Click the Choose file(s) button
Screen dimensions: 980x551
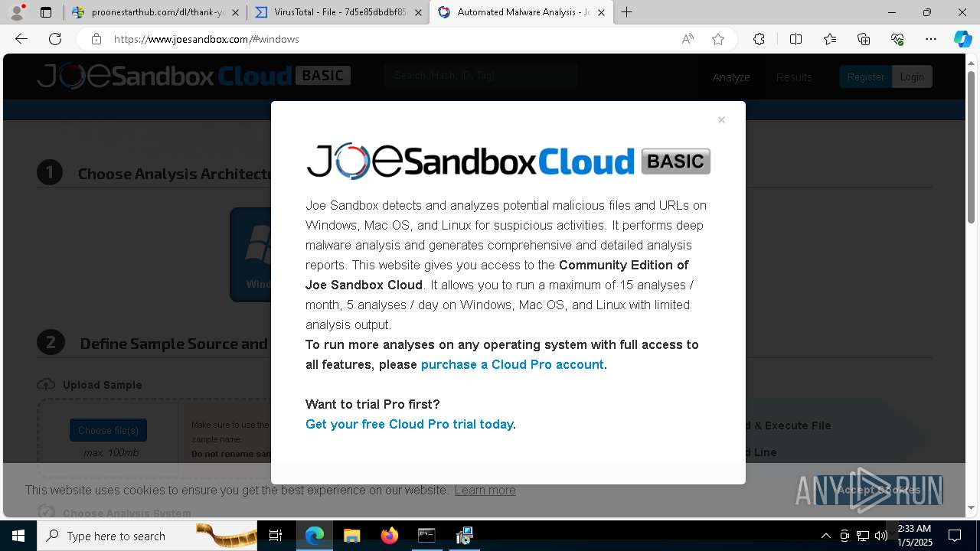tap(108, 430)
